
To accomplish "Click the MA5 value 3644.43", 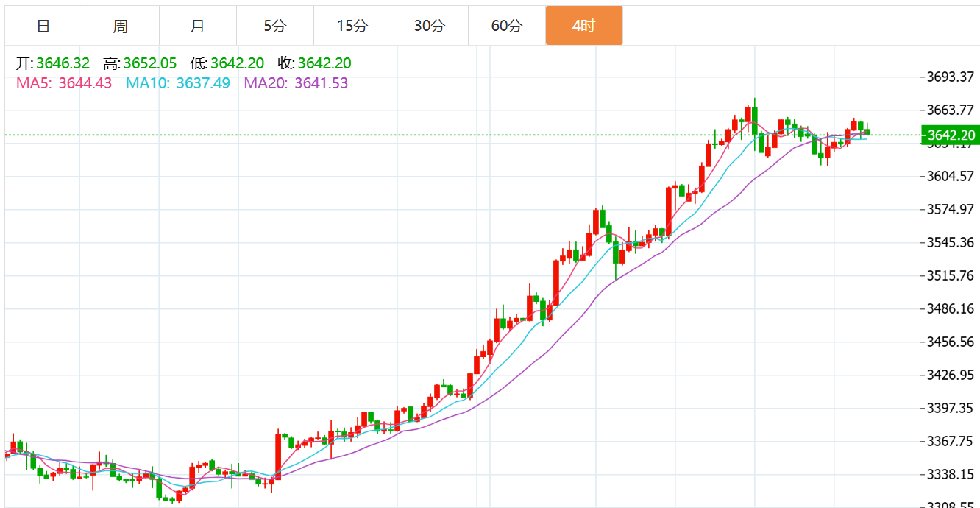I will (x=85, y=83).
